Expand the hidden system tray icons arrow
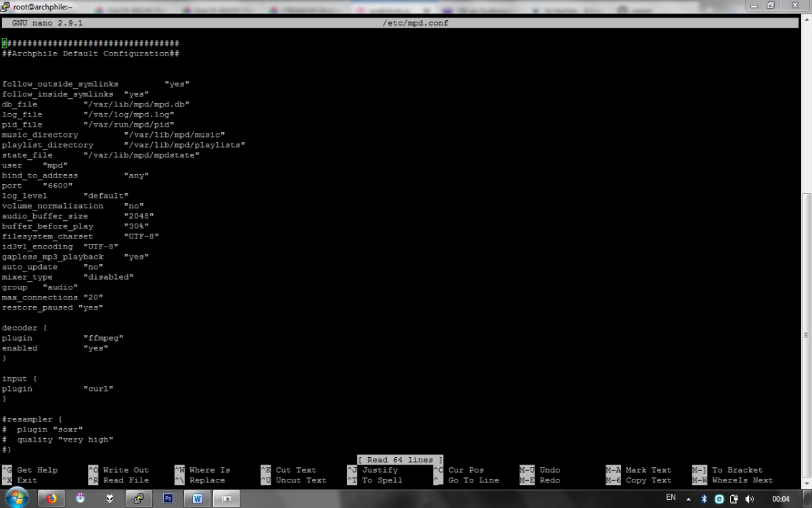The width and height of the screenshot is (812, 508). click(688, 499)
